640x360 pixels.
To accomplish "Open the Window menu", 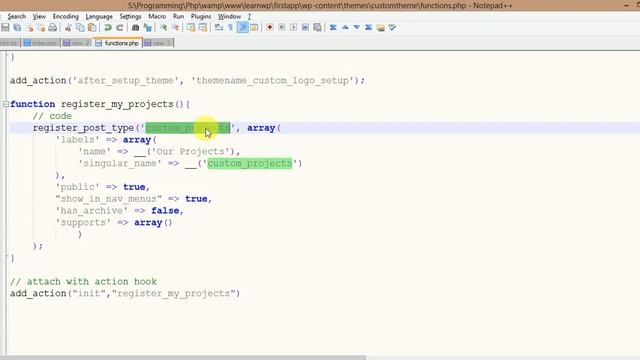I will pos(229,16).
